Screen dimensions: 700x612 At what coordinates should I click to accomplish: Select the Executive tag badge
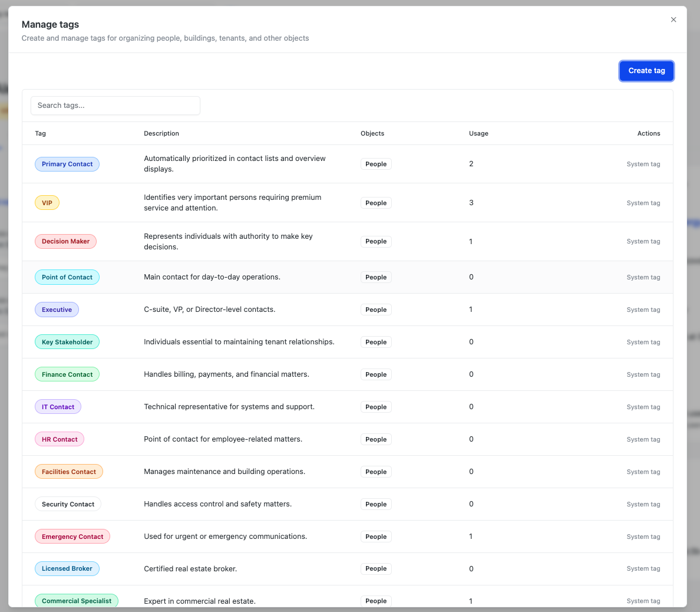(57, 310)
